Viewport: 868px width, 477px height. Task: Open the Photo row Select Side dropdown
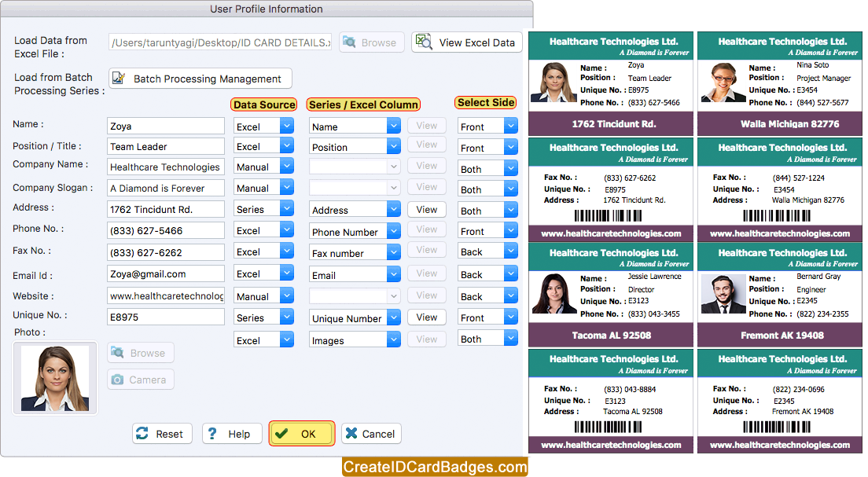click(x=487, y=339)
